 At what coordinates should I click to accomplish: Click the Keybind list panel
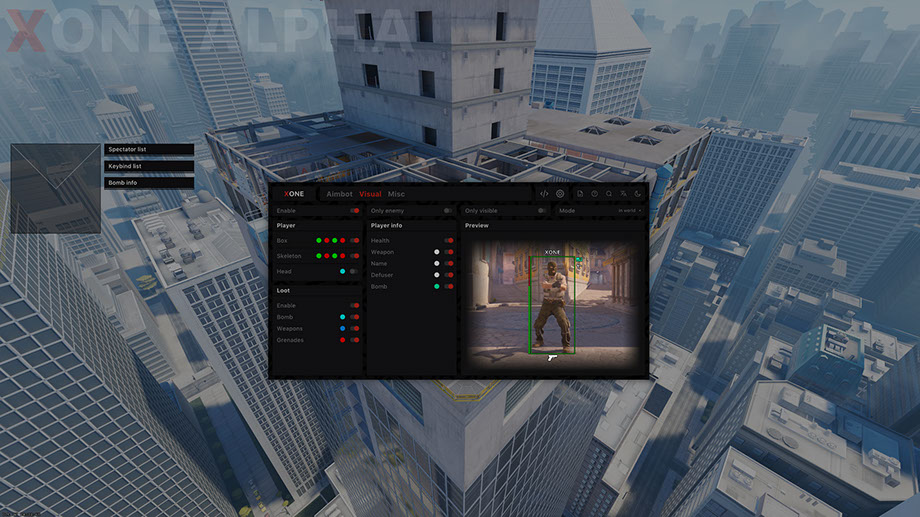[x=149, y=166]
